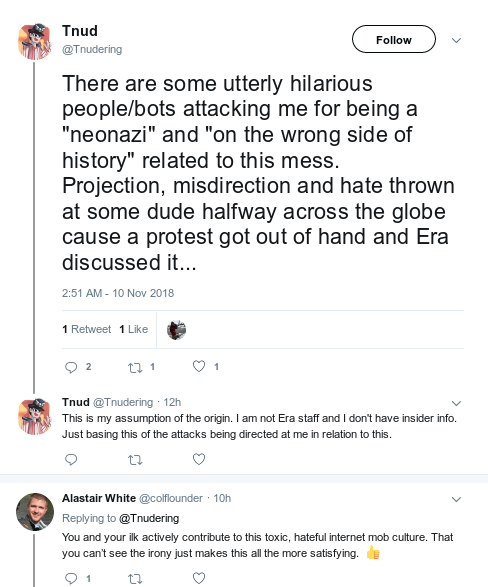Like Tnud's 12h follow-up tweet

[x=199, y=459]
